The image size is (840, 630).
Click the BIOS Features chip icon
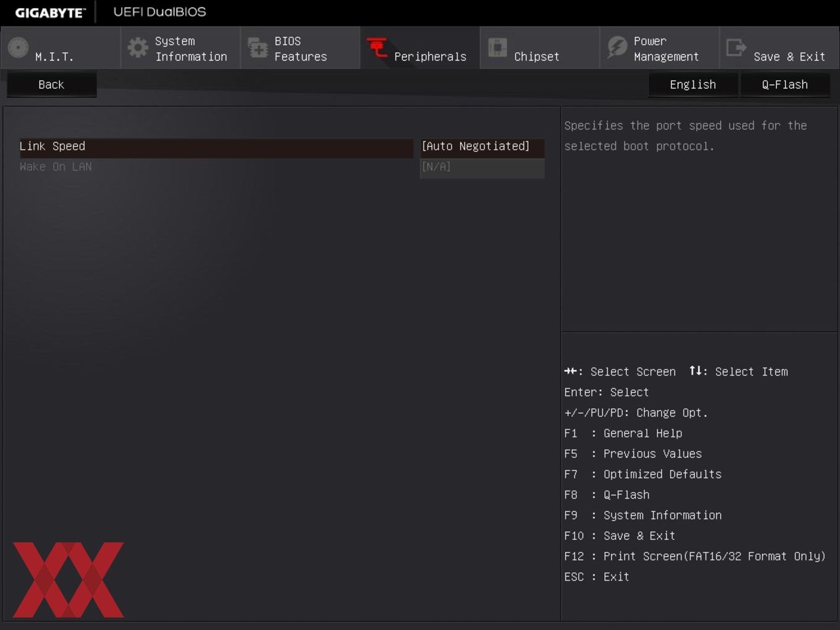pyautogui.click(x=258, y=48)
